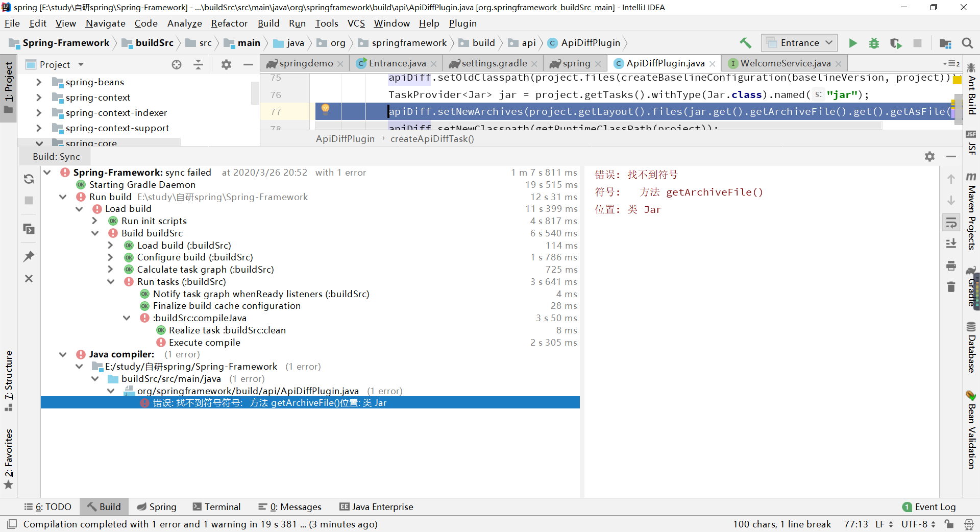980x532 pixels.
Task: Expand Configure build (:buildSrc) node
Action: (111, 257)
